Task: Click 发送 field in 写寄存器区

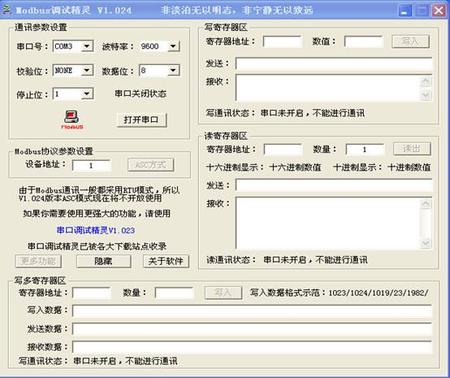Action: [x=334, y=63]
